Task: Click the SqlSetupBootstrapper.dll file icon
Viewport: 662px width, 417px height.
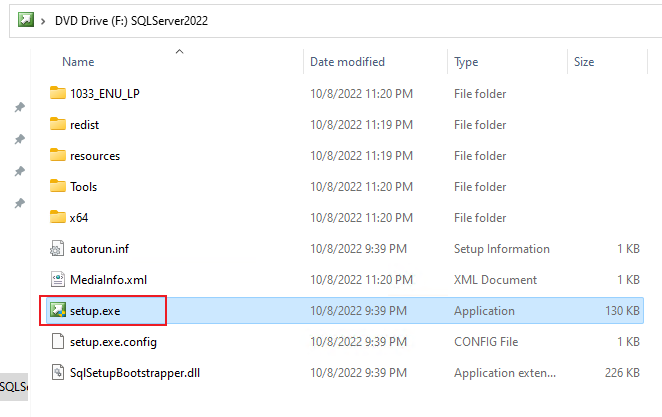Action: pos(57,372)
